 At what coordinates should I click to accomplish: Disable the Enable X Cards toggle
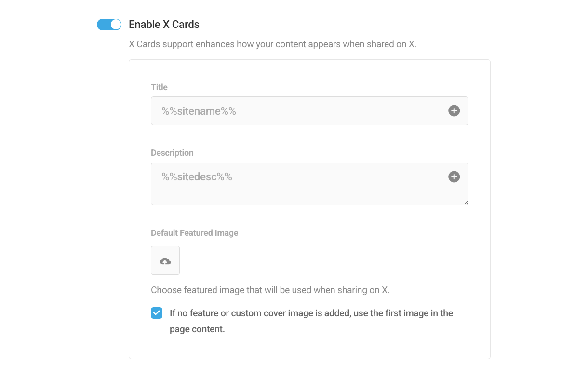coord(109,25)
